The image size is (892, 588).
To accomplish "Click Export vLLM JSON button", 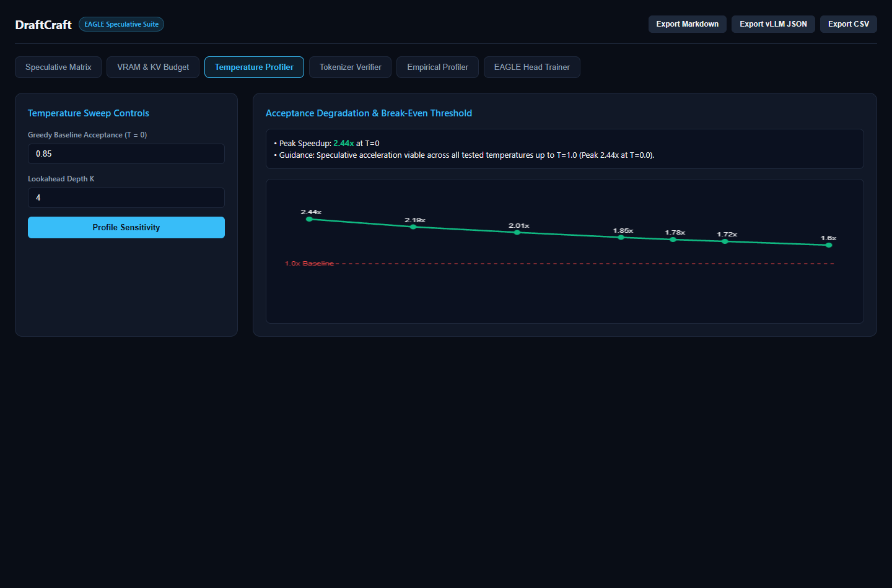I will [773, 24].
